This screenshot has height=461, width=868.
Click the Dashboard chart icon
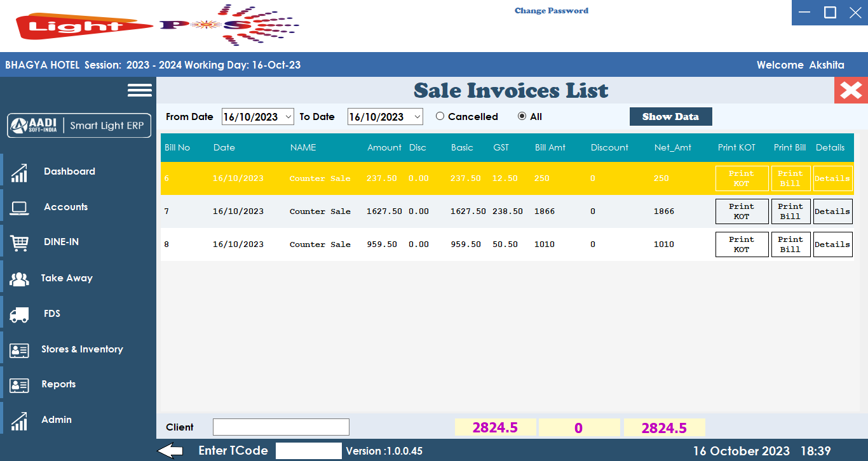click(x=20, y=172)
